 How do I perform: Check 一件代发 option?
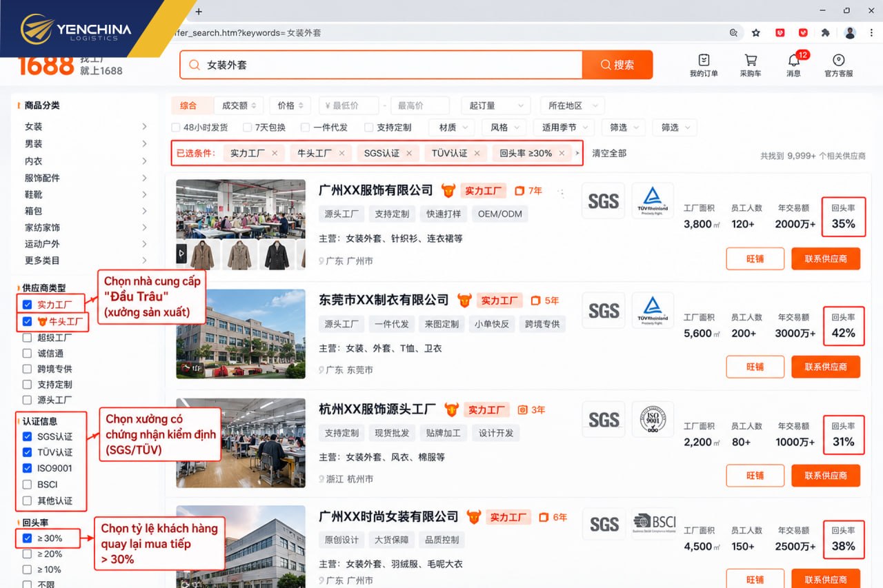pyautogui.click(x=305, y=128)
